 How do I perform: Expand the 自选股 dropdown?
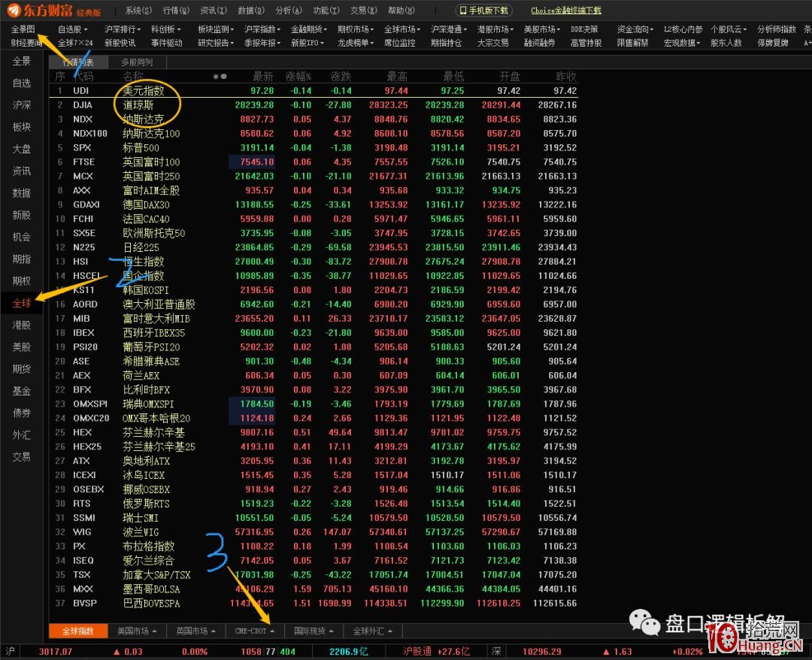pos(73,29)
